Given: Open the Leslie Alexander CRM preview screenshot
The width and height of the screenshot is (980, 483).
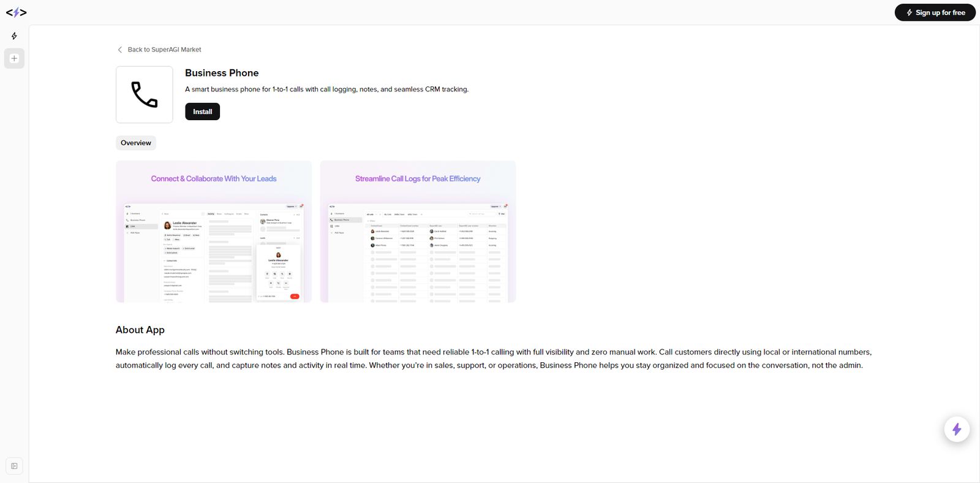Looking at the screenshot, I should tap(214, 251).
